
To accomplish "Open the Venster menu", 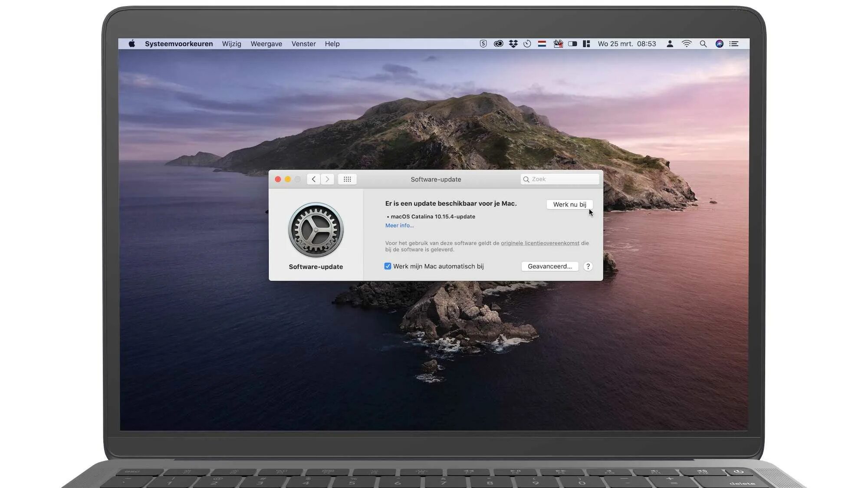I will click(x=303, y=43).
